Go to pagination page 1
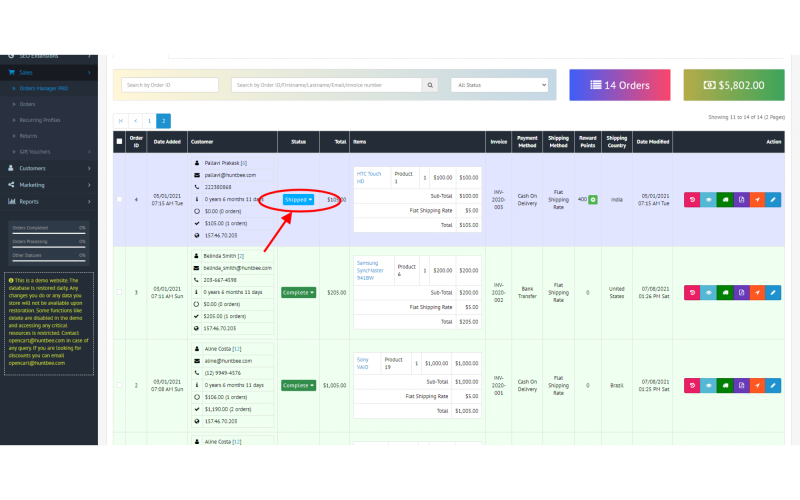800x500 pixels. (x=149, y=121)
